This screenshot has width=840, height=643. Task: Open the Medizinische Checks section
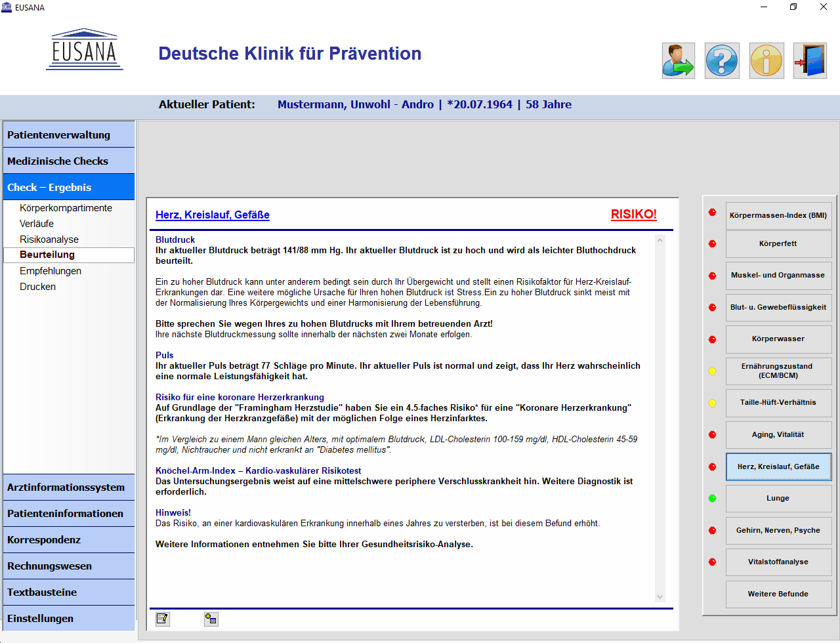[x=69, y=161]
